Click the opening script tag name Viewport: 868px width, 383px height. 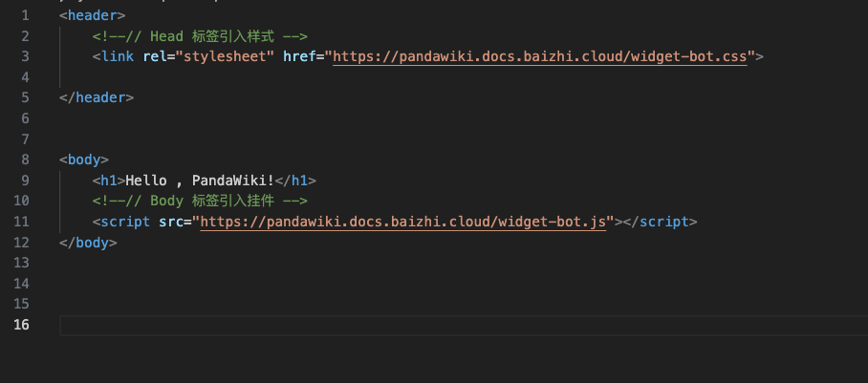(125, 222)
